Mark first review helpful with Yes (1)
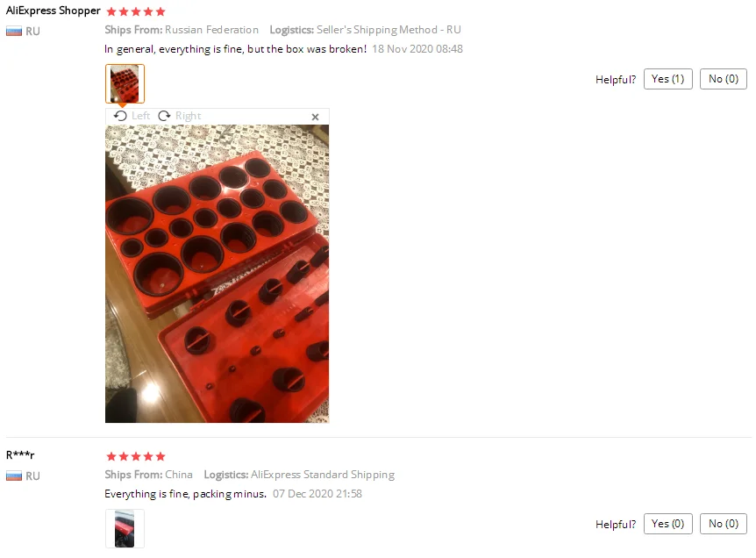This screenshot has height=558, width=756. pos(667,79)
